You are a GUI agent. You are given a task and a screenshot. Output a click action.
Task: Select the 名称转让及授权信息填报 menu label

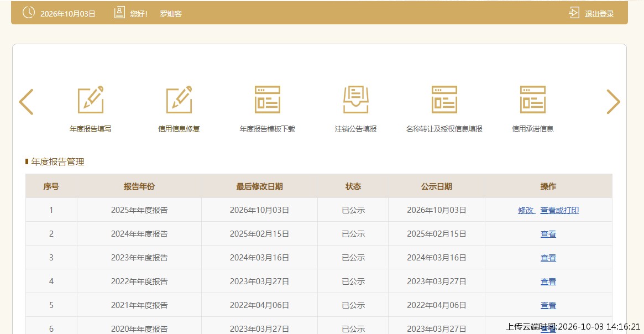tap(444, 129)
